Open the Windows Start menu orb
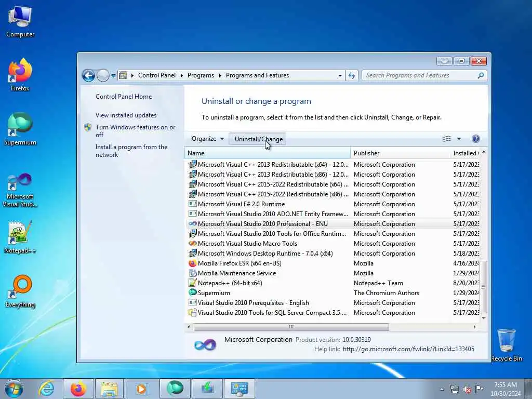The image size is (532, 399). point(14,389)
